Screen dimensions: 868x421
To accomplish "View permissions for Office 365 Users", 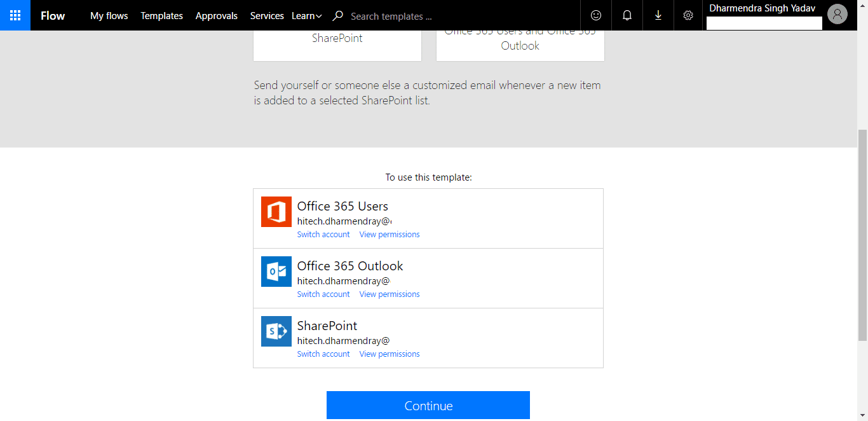I will pyautogui.click(x=390, y=235).
